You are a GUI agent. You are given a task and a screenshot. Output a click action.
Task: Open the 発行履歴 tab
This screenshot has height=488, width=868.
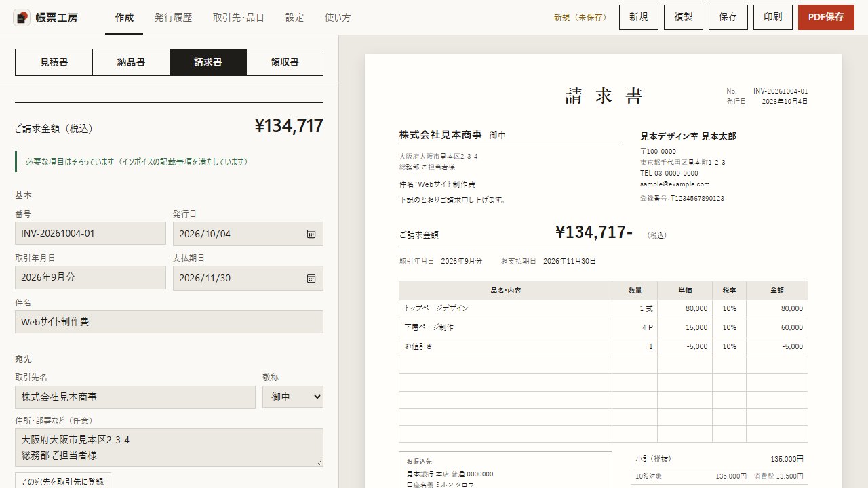click(173, 18)
